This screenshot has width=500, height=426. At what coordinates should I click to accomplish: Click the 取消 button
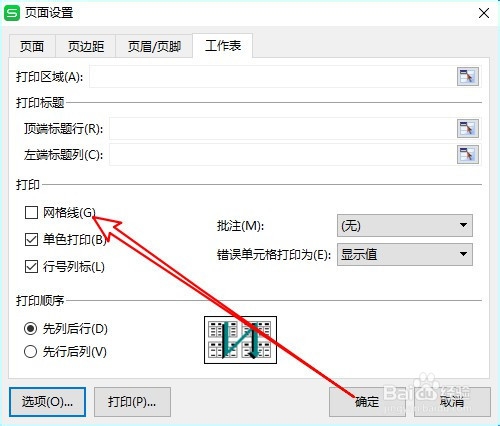click(x=452, y=402)
